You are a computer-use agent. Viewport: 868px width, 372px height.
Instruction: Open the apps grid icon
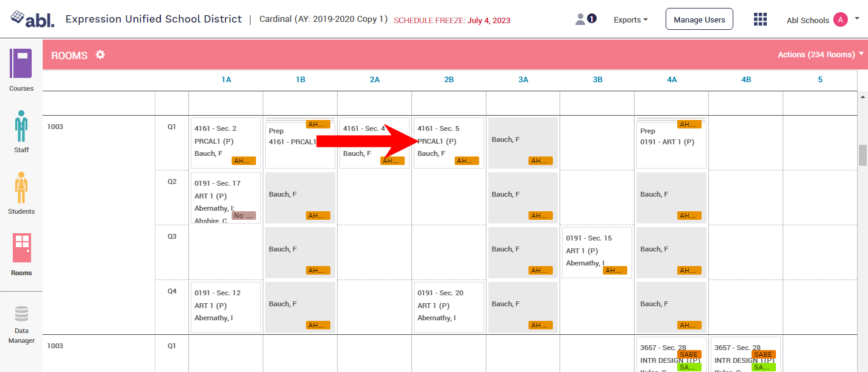(x=760, y=19)
